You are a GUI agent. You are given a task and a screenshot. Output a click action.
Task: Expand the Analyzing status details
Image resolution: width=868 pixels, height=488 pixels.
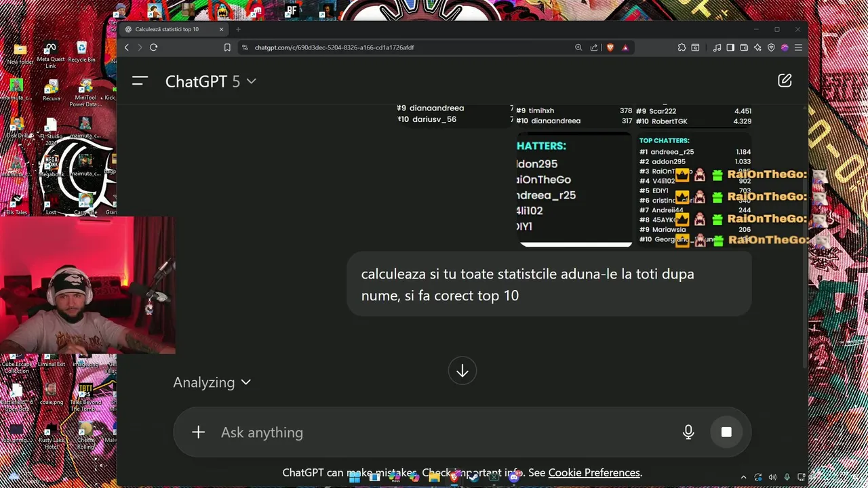coord(212,382)
